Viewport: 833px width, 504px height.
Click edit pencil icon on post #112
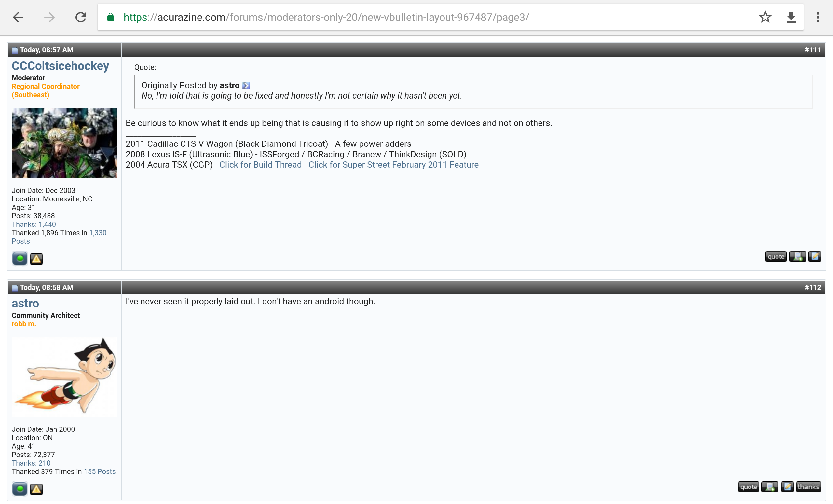point(787,487)
